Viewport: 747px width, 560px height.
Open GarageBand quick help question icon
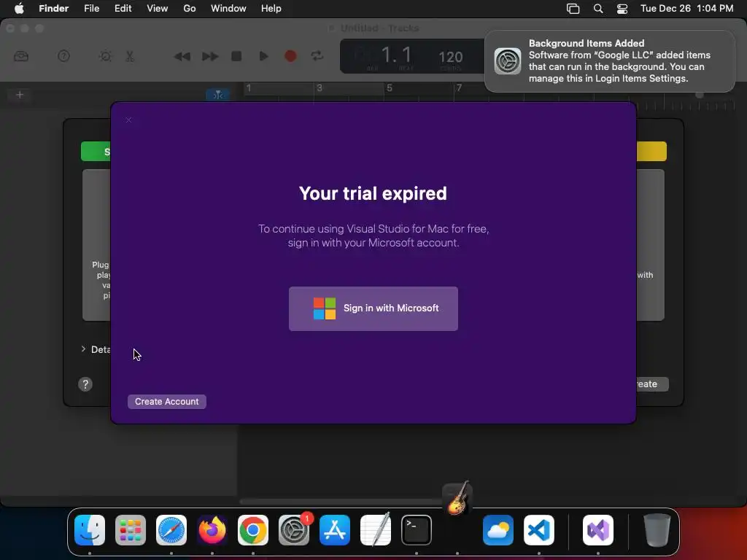tap(64, 56)
